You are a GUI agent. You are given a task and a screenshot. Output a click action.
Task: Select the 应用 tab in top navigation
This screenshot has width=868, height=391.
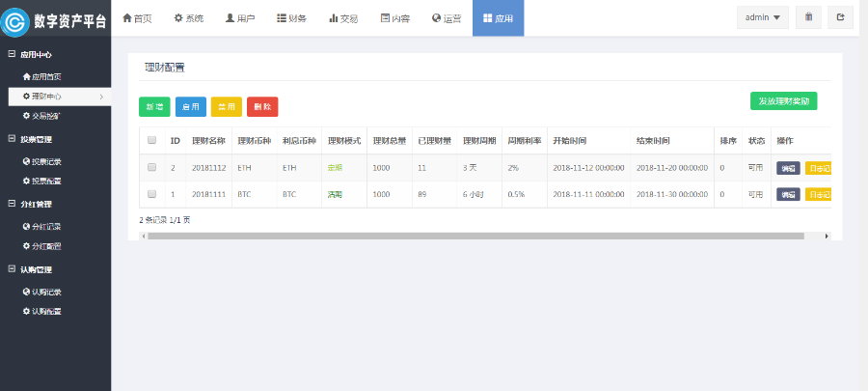pos(499,18)
